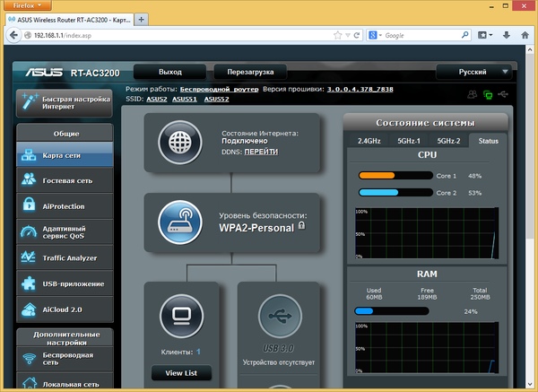Click the Google search field
This screenshot has width=538, height=392.
422,35
